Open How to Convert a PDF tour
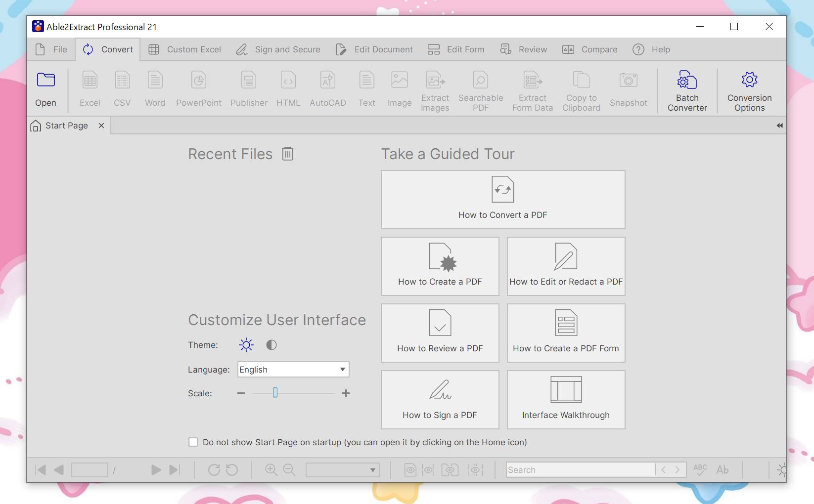The image size is (814, 504). 503,200
